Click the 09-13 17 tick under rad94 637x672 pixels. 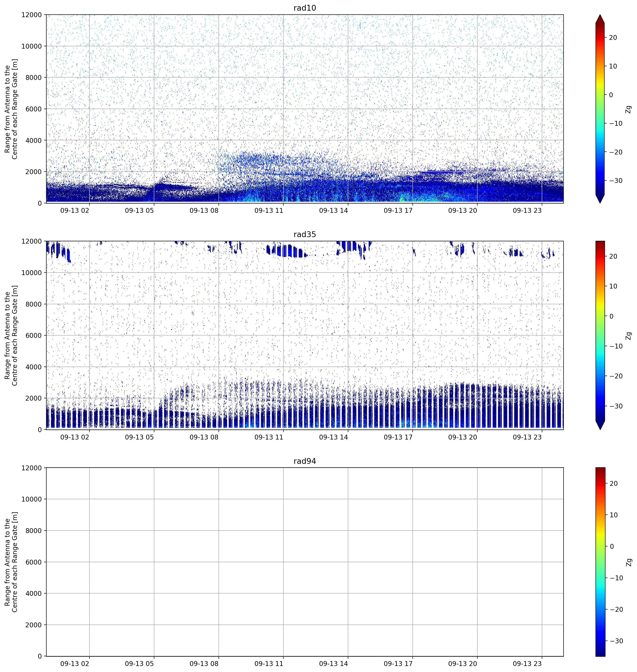click(398, 663)
